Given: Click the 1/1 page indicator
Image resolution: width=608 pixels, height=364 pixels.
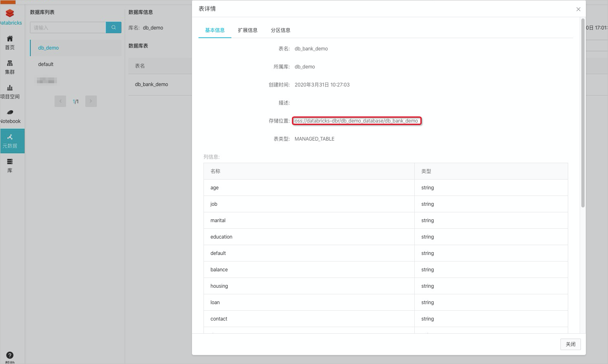Looking at the screenshot, I should tap(75, 101).
